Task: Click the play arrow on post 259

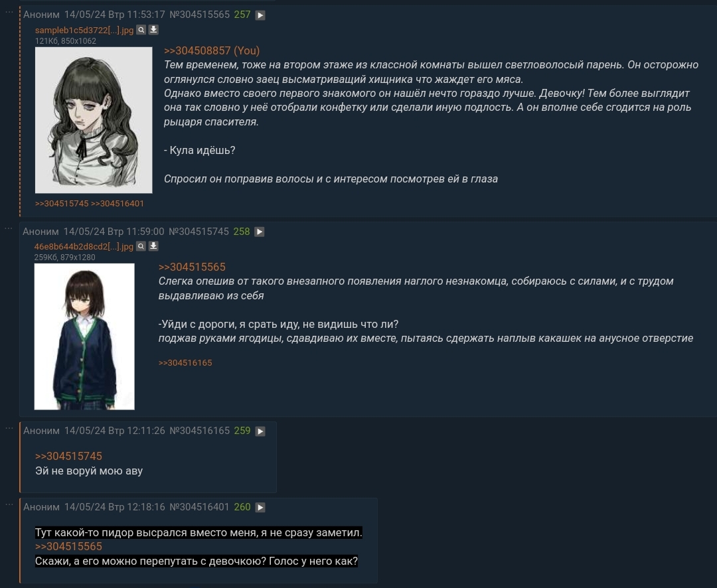Action: point(260,431)
